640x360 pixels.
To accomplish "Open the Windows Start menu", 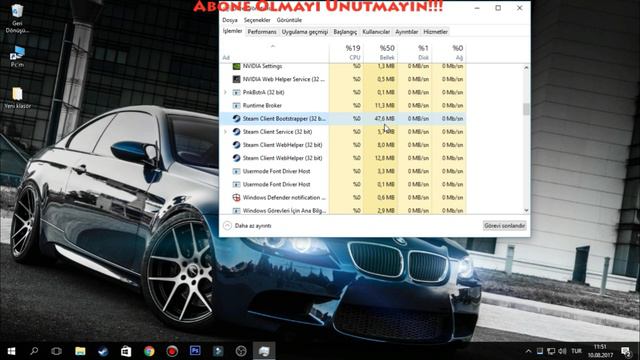I will pos(11,351).
